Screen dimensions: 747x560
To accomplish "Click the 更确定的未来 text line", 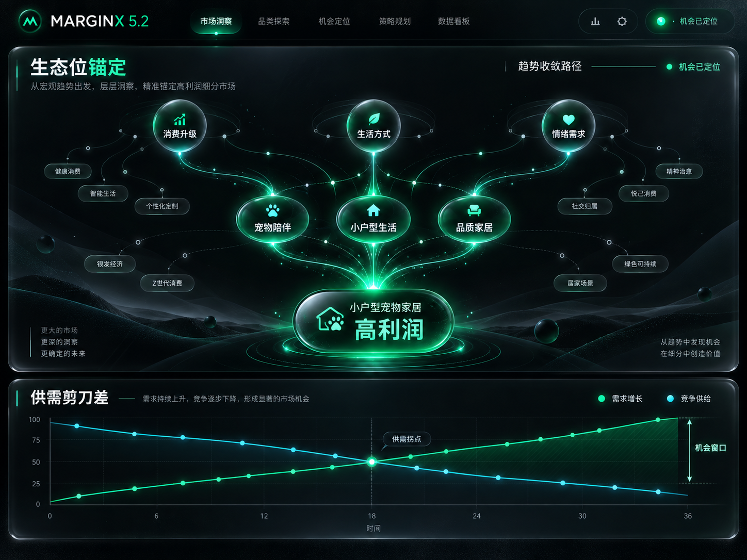I will point(63,354).
